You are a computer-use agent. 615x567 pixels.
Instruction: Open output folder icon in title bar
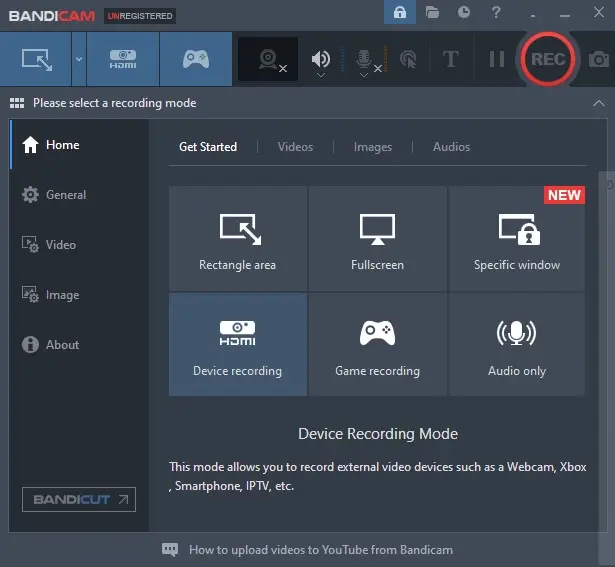click(432, 12)
